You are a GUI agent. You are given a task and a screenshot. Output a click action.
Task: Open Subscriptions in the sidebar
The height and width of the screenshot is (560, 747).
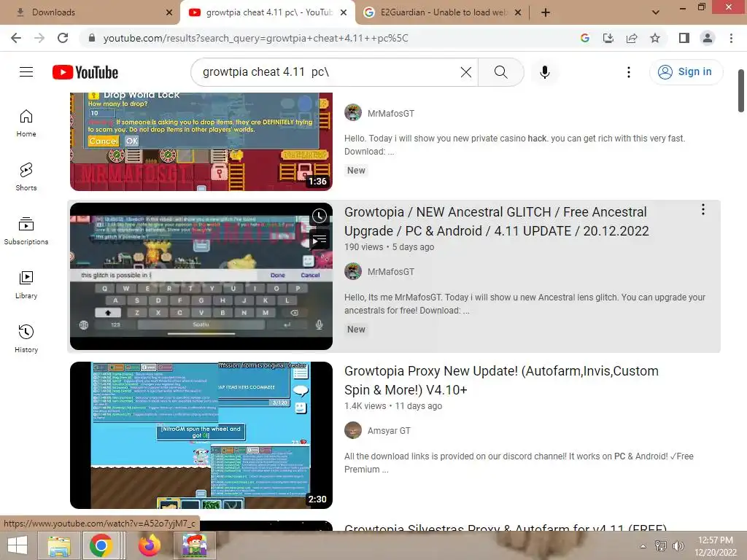[x=26, y=230]
